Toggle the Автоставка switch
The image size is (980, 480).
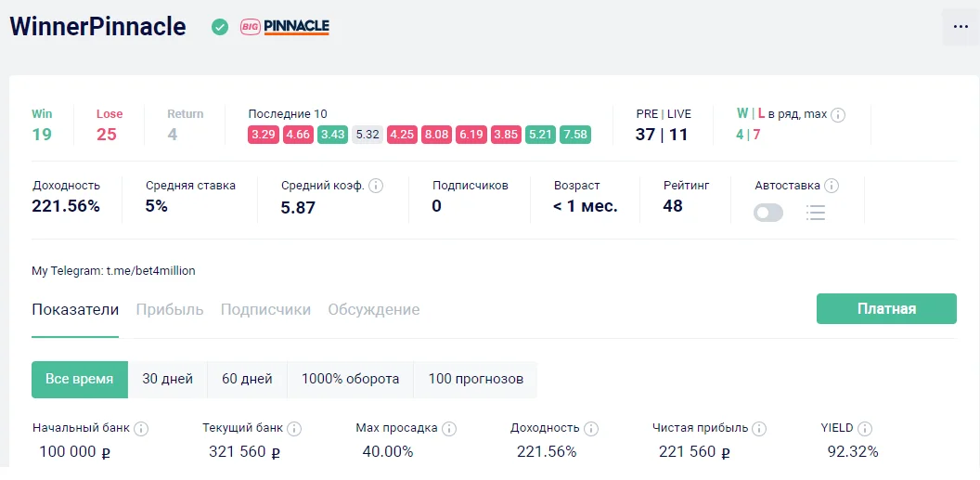click(768, 214)
